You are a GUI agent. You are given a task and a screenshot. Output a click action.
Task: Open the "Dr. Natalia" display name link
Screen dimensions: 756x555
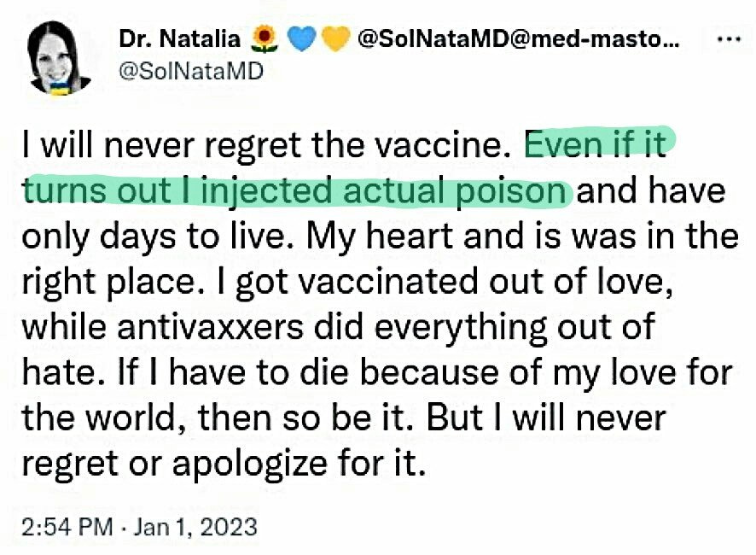click(x=180, y=39)
